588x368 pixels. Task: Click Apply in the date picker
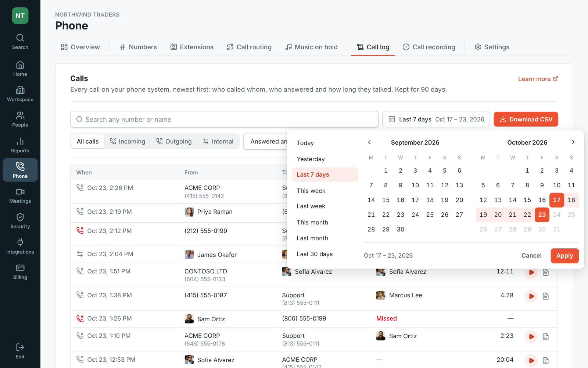pyautogui.click(x=564, y=256)
